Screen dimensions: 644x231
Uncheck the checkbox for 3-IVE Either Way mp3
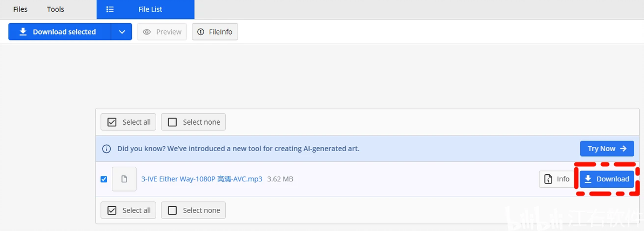coord(104,179)
